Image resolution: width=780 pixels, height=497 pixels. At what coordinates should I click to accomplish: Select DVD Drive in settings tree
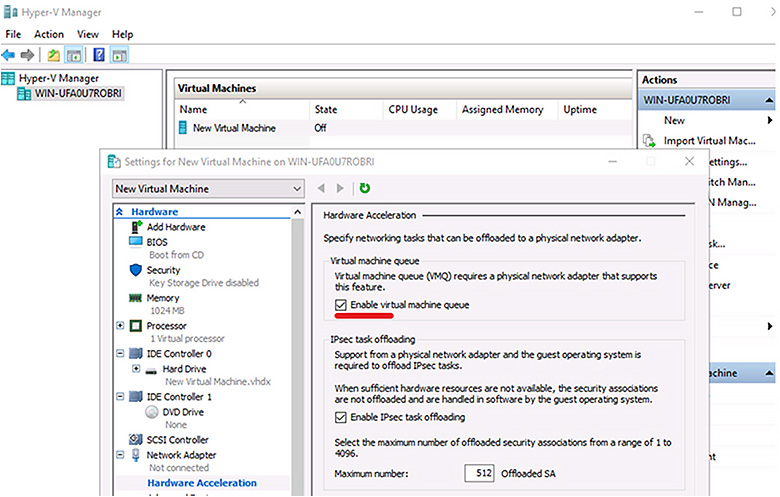tap(183, 412)
